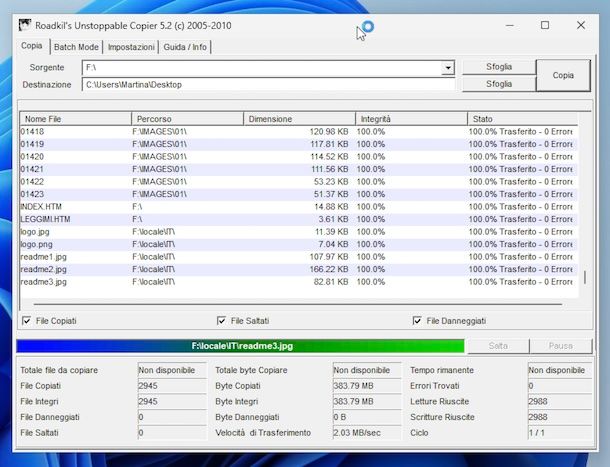
Task: Click Sfoglia button next to Sorgente
Action: click(499, 67)
